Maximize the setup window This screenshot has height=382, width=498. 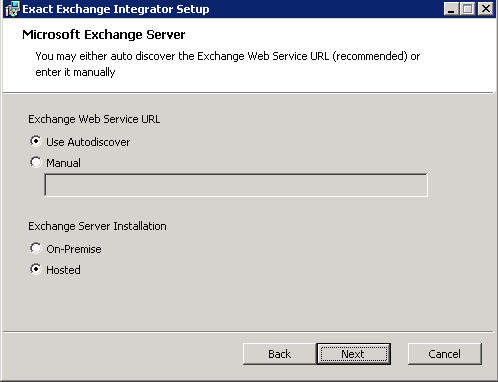467,9
